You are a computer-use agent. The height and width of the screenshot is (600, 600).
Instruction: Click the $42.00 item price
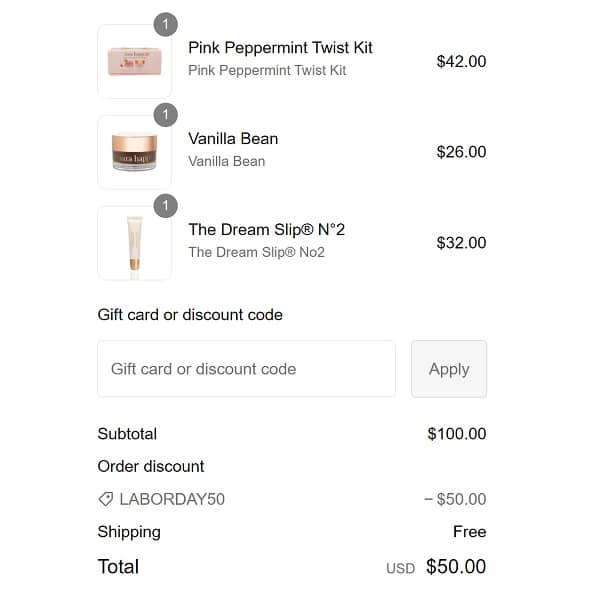(x=461, y=62)
